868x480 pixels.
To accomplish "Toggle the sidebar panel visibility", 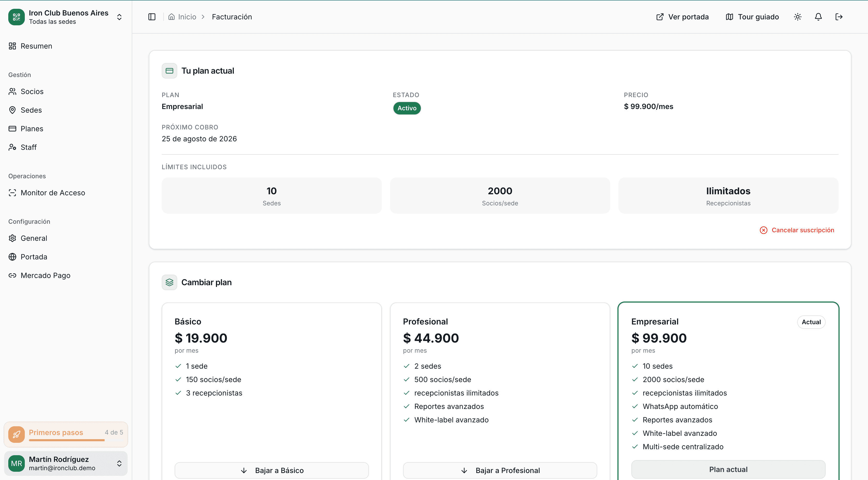I will click(x=152, y=17).
